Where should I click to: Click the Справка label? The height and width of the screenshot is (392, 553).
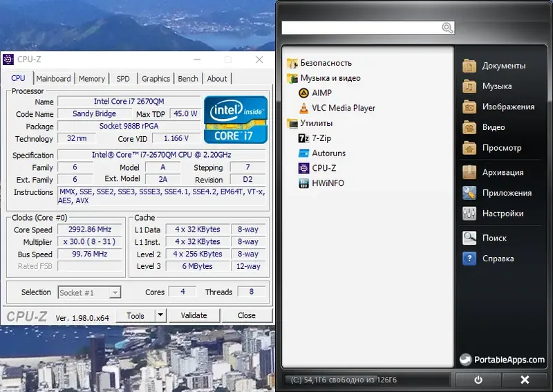(x=498, y=259)
